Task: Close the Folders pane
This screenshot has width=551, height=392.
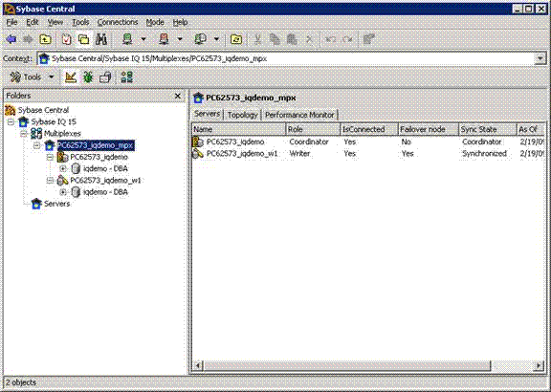Action: pyautogui.click(x=178, y=96)
